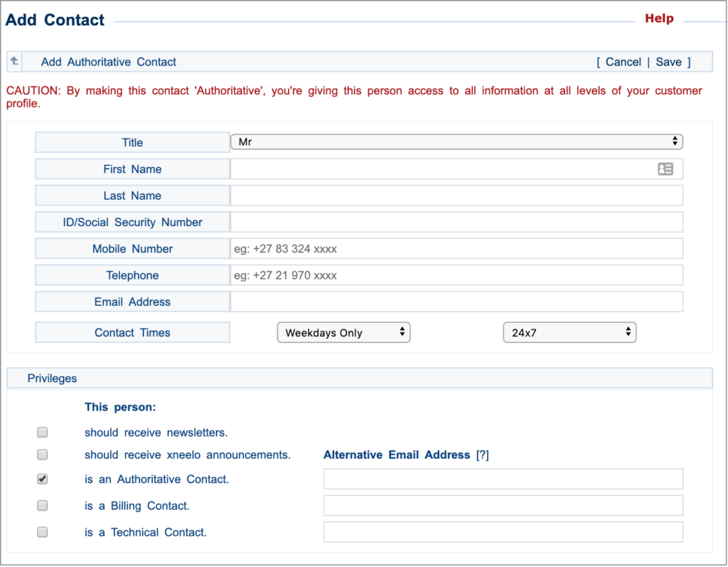The height and width of the screenshot is (567, 728).
Task: Select the Privileges section header
Action: (x=52, y=378)
